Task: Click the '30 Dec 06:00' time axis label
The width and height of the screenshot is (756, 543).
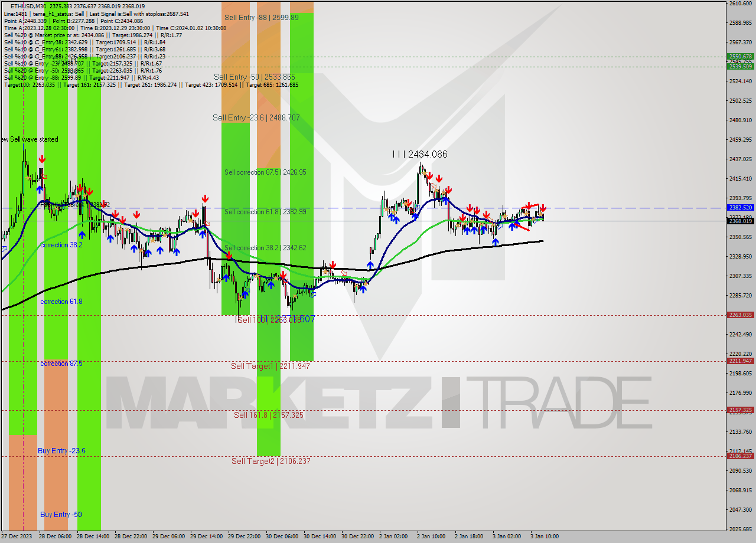Action: (x=282, y=537)
